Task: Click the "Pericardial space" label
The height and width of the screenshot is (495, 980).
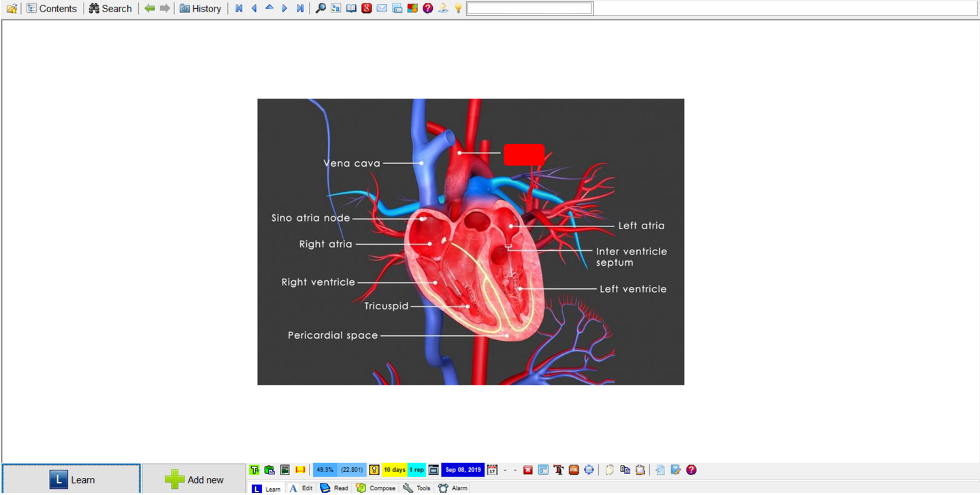Action: click(x=333, y=335)
